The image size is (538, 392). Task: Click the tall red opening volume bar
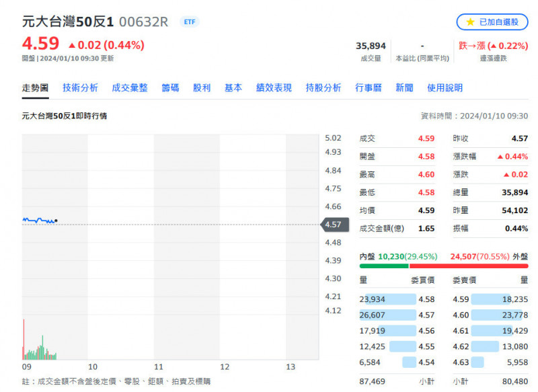pos(24,339)
